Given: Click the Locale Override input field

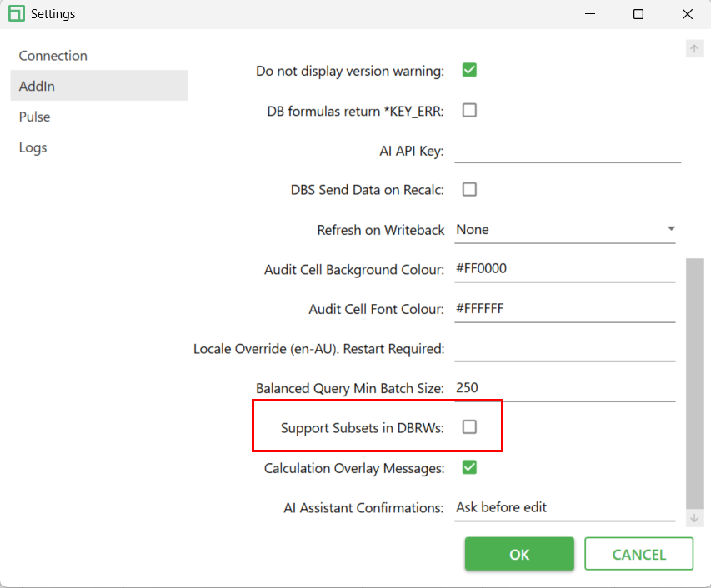Looking at the screenshot, I should 565,349.
